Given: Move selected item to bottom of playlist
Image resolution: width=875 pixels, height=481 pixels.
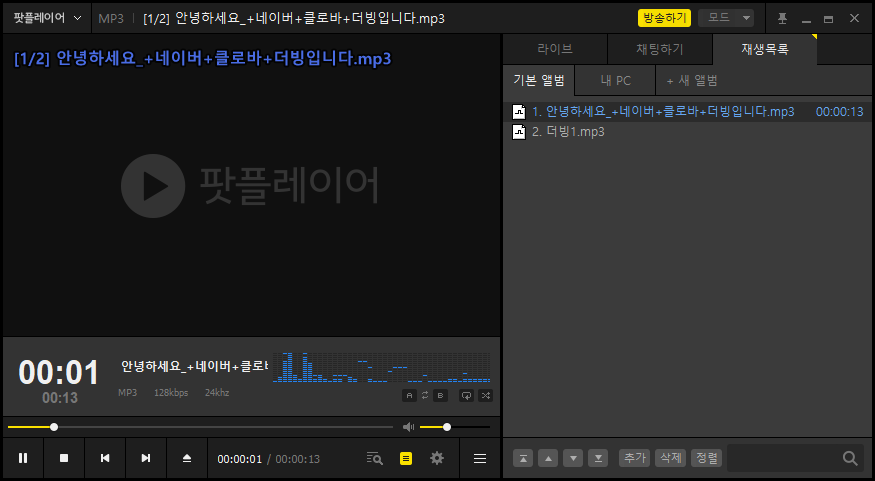Looking at the screenshot, I should coord(598,458).
